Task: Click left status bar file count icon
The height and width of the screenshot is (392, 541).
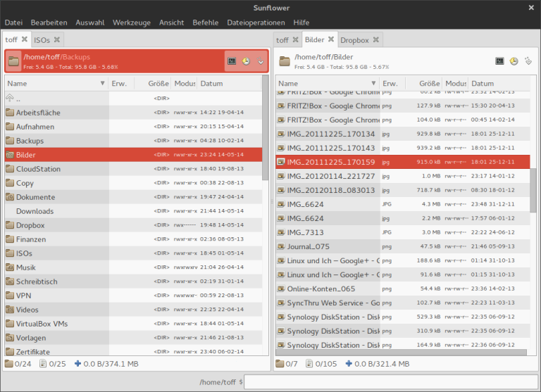Action: 43,363
